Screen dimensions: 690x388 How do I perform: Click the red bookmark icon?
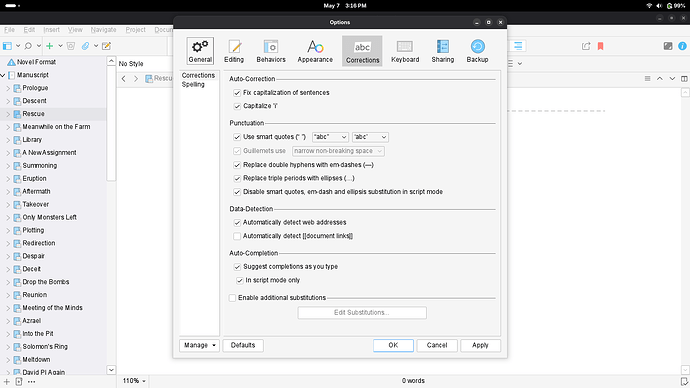tap(600, 46)
